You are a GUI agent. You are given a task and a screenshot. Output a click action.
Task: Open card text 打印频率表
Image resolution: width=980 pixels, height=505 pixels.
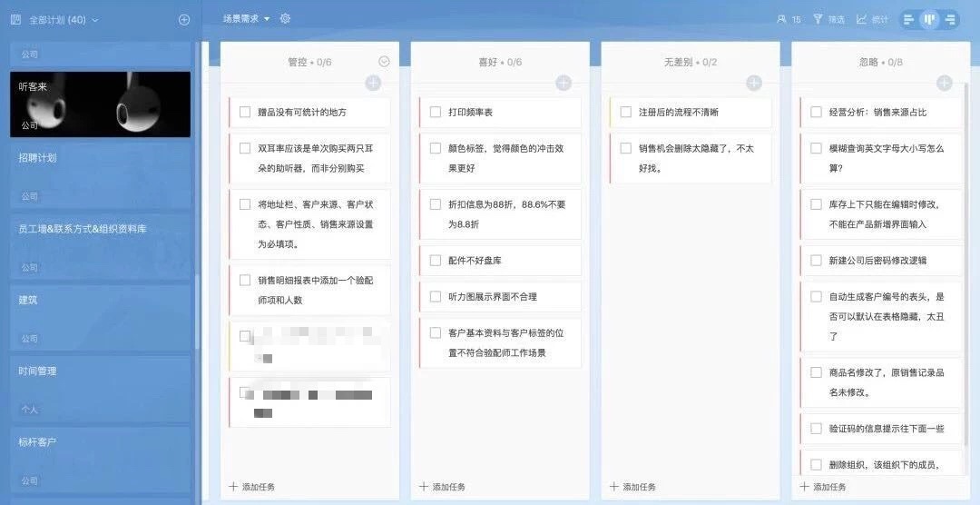pyautogui.click(x=471, y=113)
